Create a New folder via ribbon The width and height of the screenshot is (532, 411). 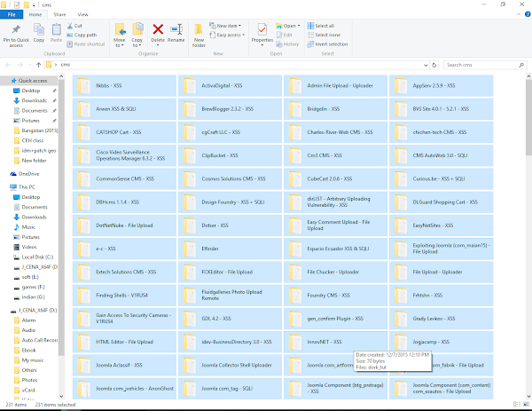click(x=199, y=36)
